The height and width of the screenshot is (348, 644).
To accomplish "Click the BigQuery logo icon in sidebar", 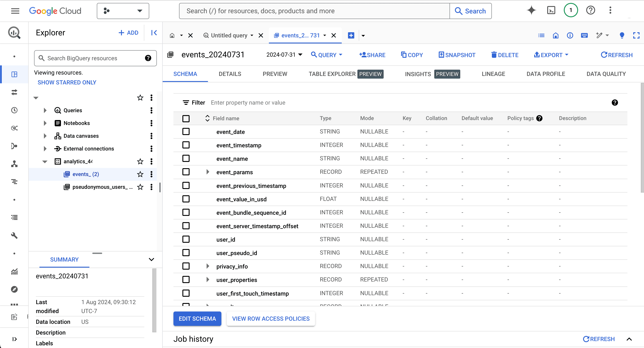I will coord(14,32).
